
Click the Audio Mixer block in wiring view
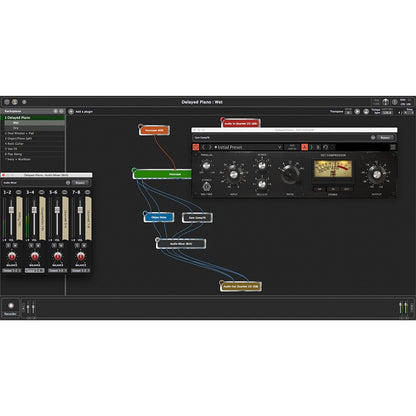point(181,244)
